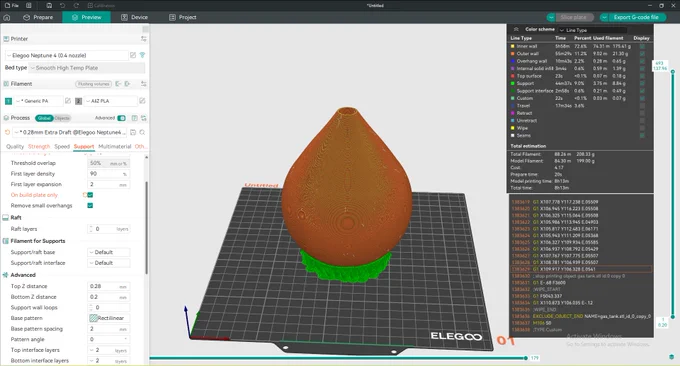Toggle Remove small overhangs checkbox

90,206
